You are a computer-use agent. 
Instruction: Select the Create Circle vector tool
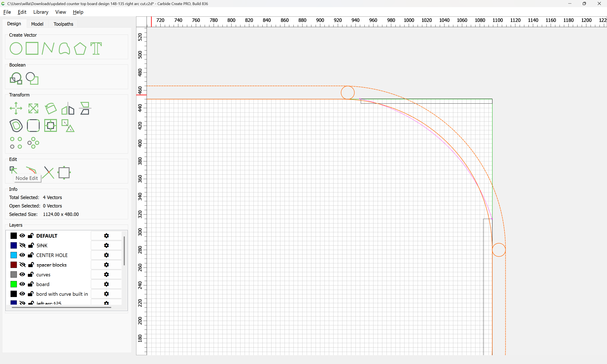point(16,48)
